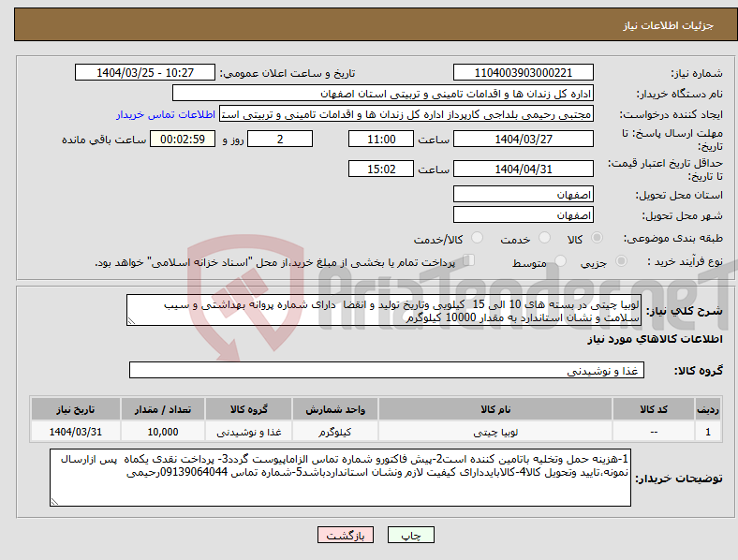Click the بازگشت (back) button
The height and width of the screenshot is (560, 738).
[x=346, y=535]
